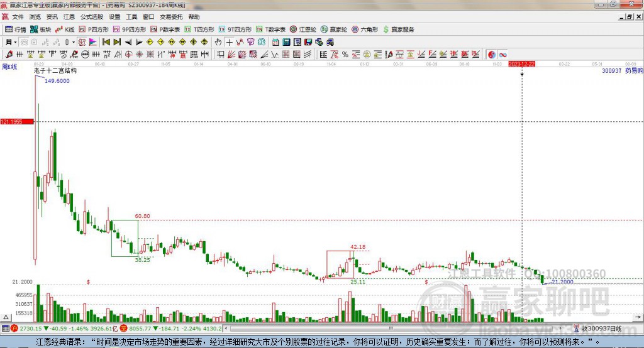Click the circle target crosshair tool
Screen dimensions: 644x348
coord(128,54)
